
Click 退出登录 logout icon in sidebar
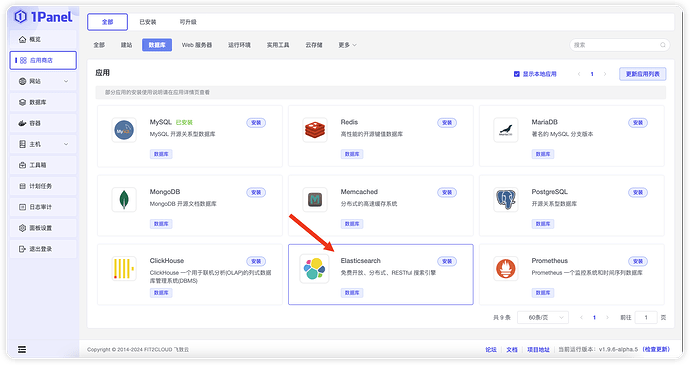22,249
